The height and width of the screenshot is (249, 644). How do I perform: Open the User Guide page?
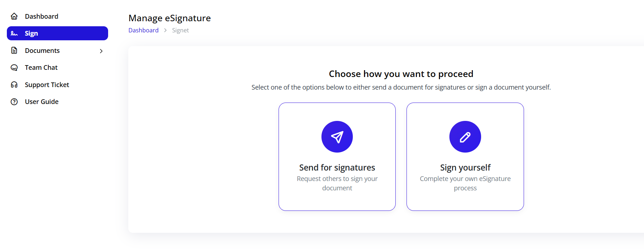[41, 101]
